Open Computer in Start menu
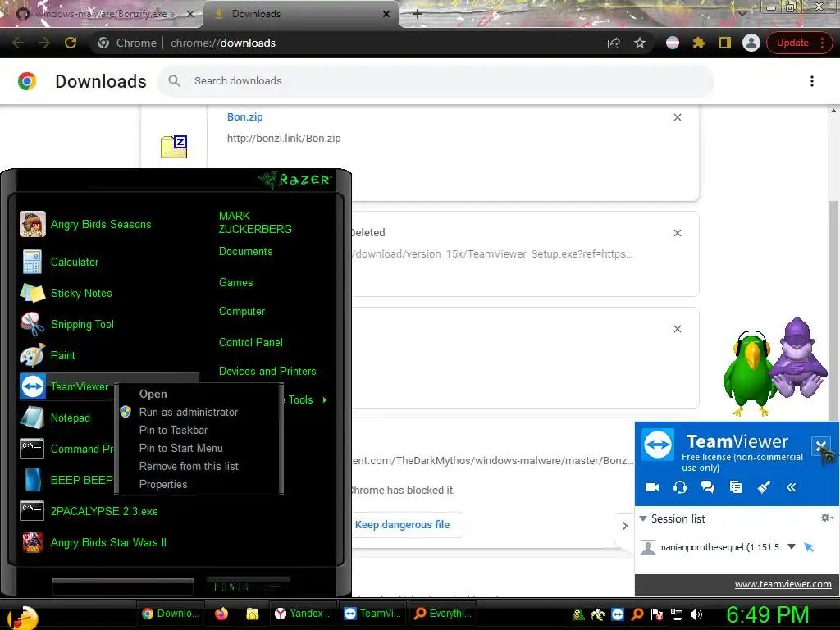840x630 pixels. pyautogui.click(x=242, y=311)
